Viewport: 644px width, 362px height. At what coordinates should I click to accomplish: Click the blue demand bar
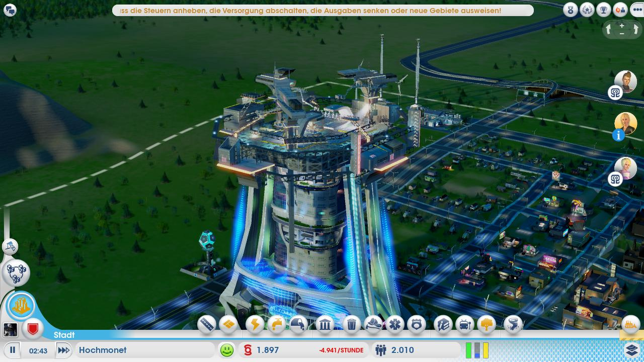[x=477, y=350]
